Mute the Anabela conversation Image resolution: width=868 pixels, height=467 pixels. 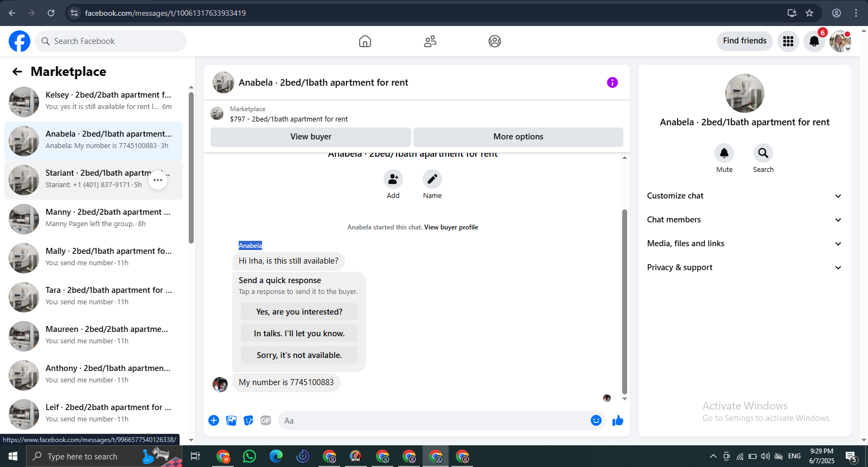coord(724,153)
